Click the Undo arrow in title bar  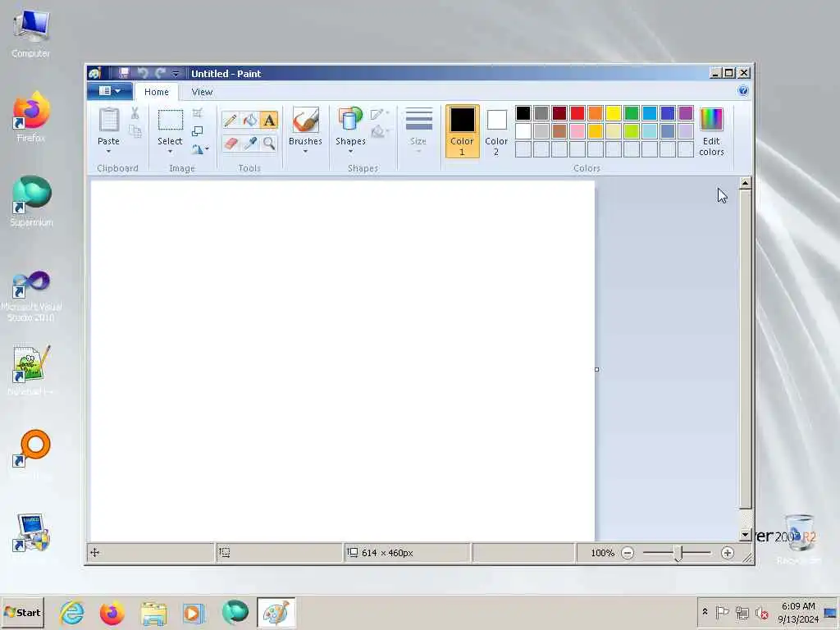142,73
